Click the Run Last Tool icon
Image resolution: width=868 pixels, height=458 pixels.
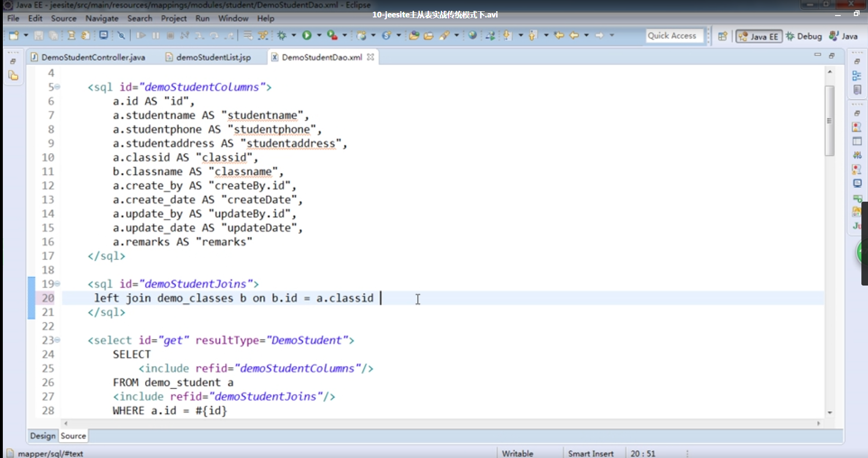coord(332,35)
